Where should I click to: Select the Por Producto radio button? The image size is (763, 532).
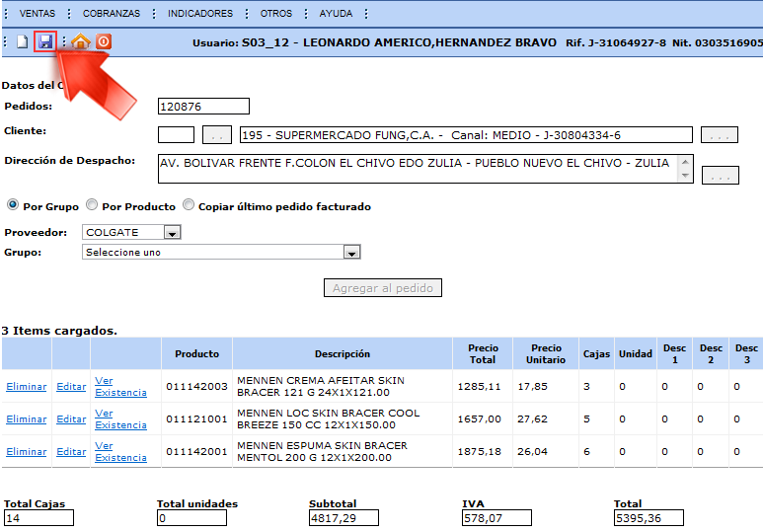point(92,205)
